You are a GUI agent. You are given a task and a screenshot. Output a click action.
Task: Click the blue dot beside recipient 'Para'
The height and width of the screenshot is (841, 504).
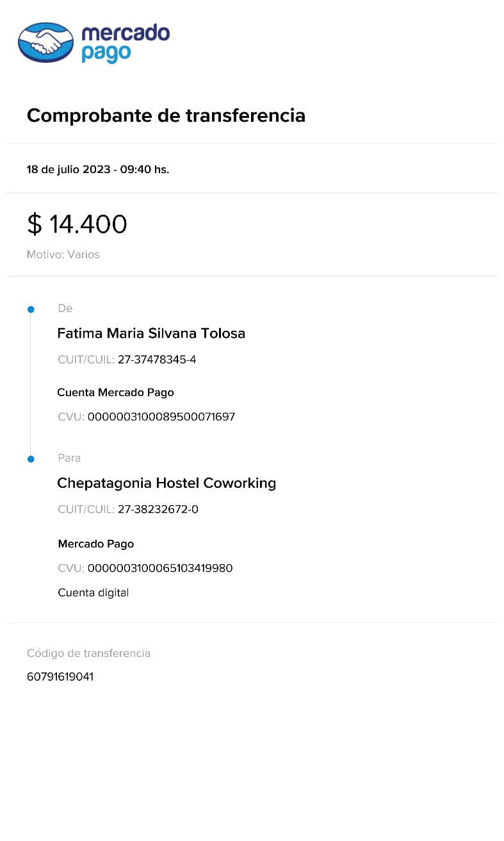(31, 459)
